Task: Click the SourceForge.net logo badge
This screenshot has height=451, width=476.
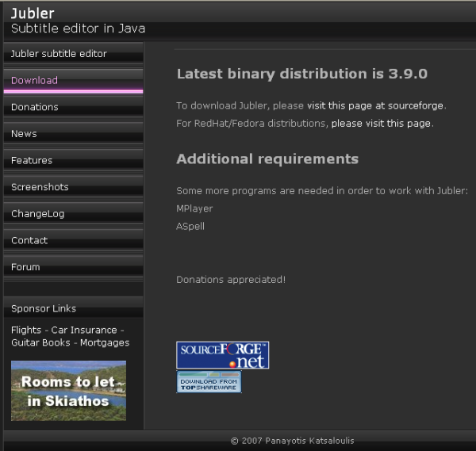Action: (222, 355)
